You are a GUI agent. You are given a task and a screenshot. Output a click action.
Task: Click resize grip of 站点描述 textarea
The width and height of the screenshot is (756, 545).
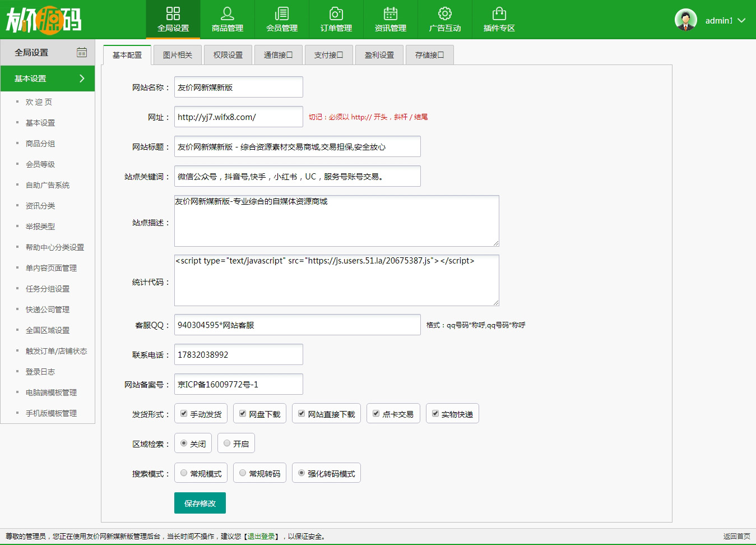click(496, 243)
